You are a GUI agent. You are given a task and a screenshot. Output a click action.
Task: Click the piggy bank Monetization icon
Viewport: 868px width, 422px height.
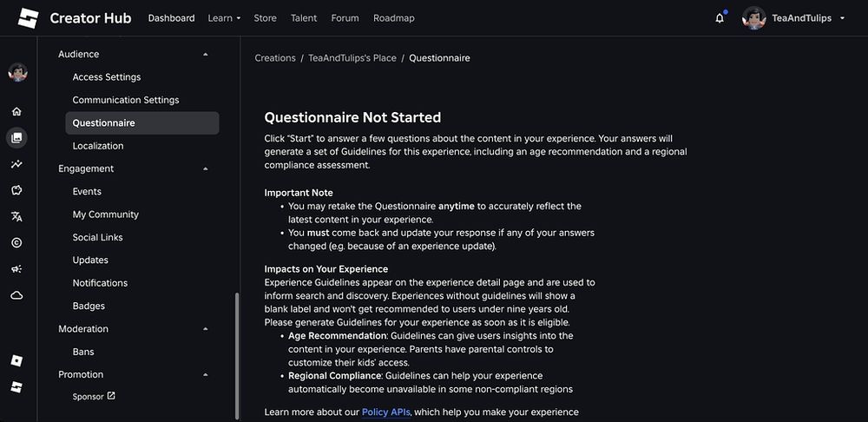coord(17,190)
